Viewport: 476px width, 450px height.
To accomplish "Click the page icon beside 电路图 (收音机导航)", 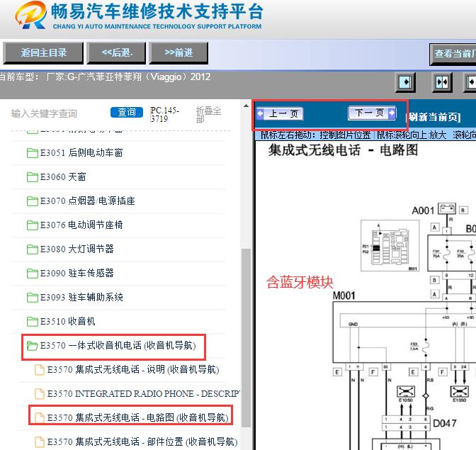I will point(40,417).
